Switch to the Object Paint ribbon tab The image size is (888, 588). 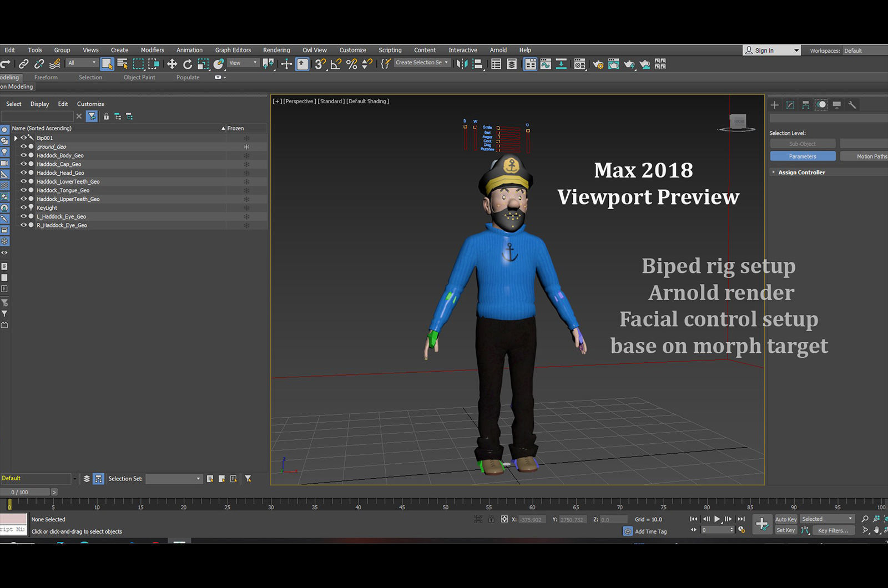pyautogui.click(x=139, y=78)
